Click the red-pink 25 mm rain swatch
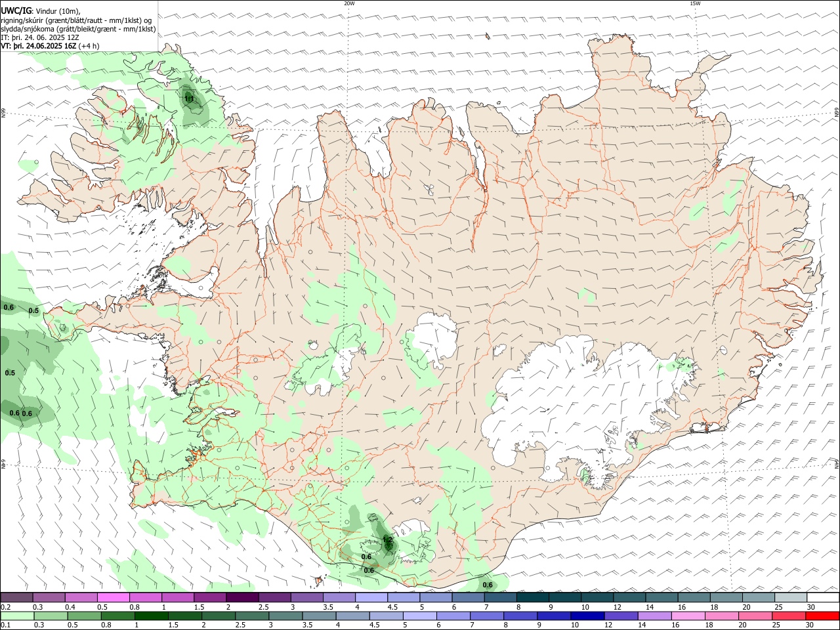 click(x=789, y=616)
